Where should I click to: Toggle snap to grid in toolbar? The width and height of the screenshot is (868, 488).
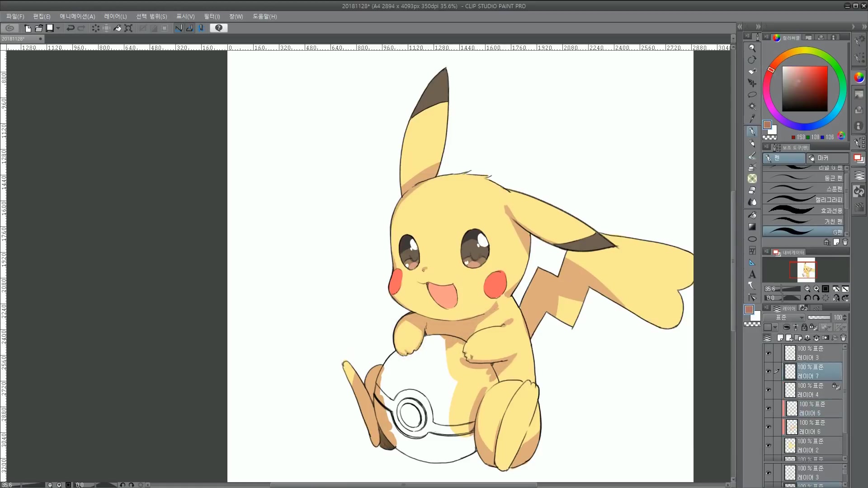(x=201, y=28)
